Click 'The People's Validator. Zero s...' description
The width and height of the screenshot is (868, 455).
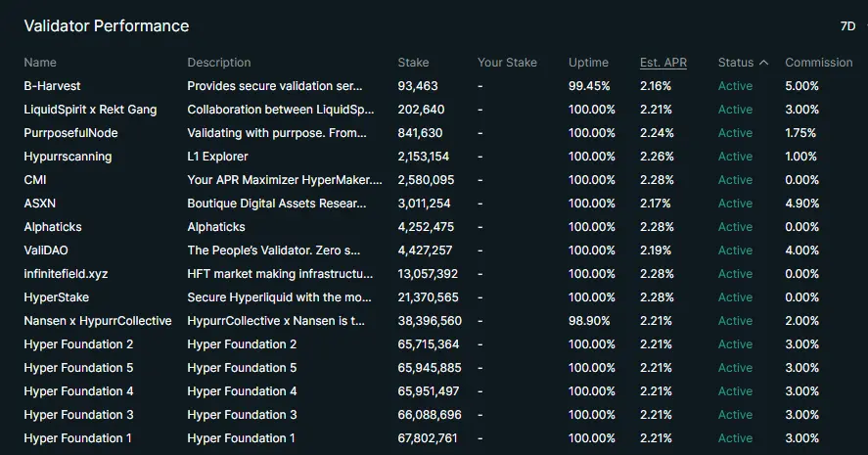[x=273, y=250]
